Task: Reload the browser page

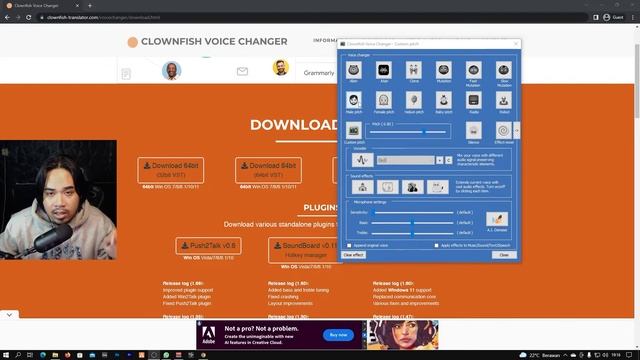Action: [x=29, y=18]
